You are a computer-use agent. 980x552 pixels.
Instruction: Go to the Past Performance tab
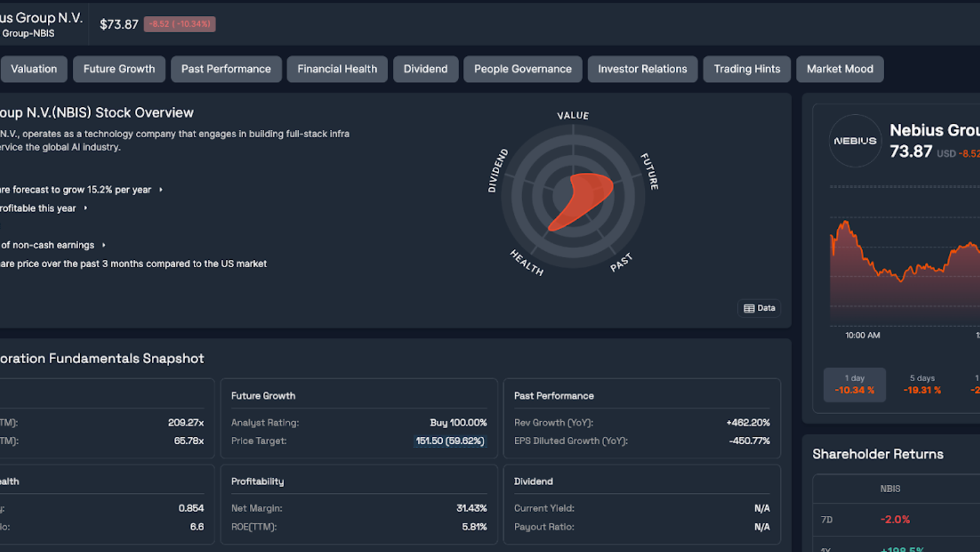226,69
